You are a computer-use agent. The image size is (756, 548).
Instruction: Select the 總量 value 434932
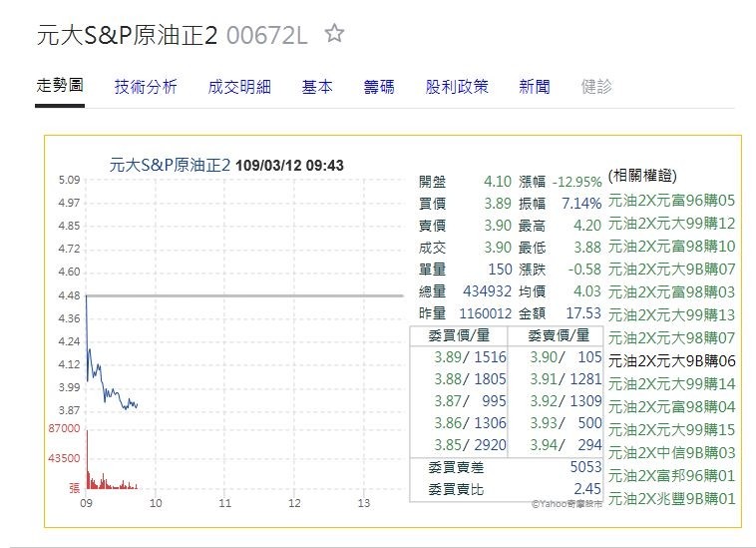(487, 290)
